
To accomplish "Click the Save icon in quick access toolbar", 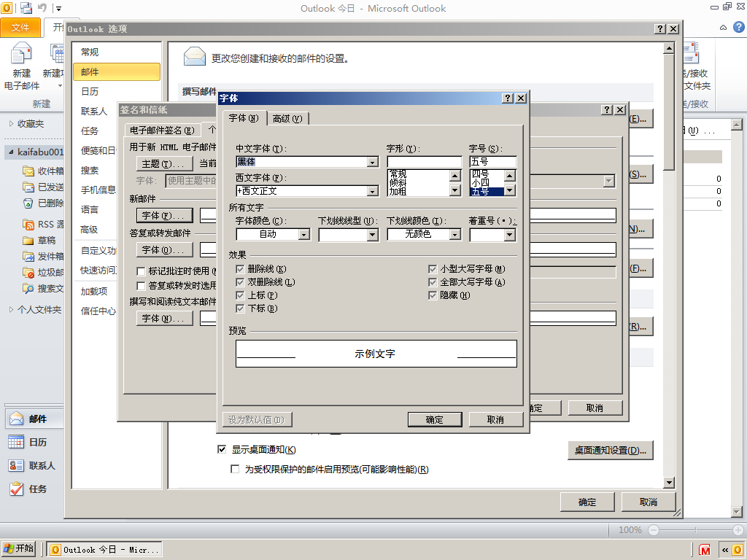I will (x=26, y=7).
